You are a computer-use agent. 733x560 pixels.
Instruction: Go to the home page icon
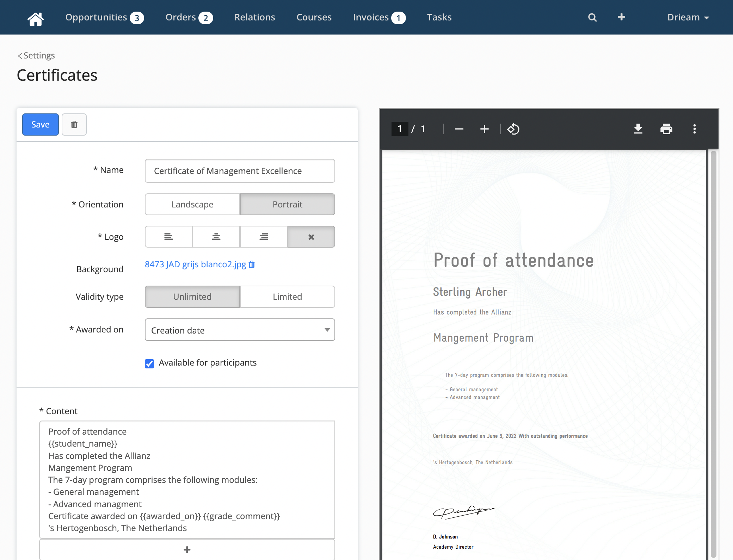(x=36, y=18)
